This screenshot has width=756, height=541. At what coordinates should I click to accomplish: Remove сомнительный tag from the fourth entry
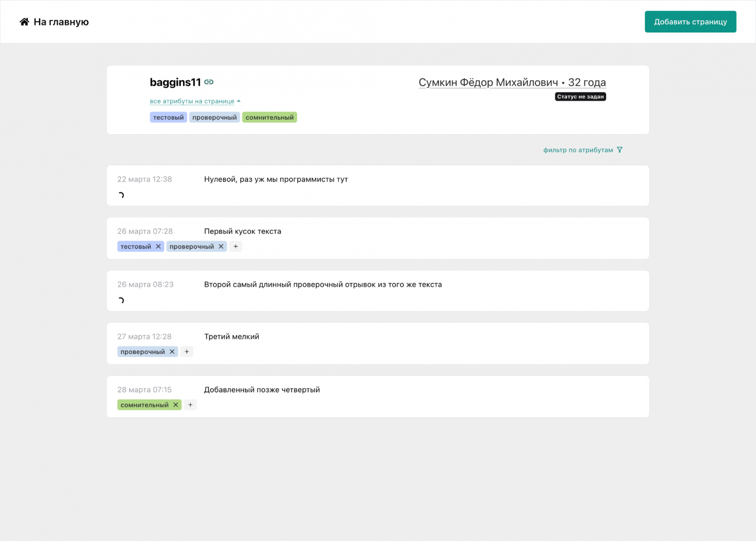[176, 404]
